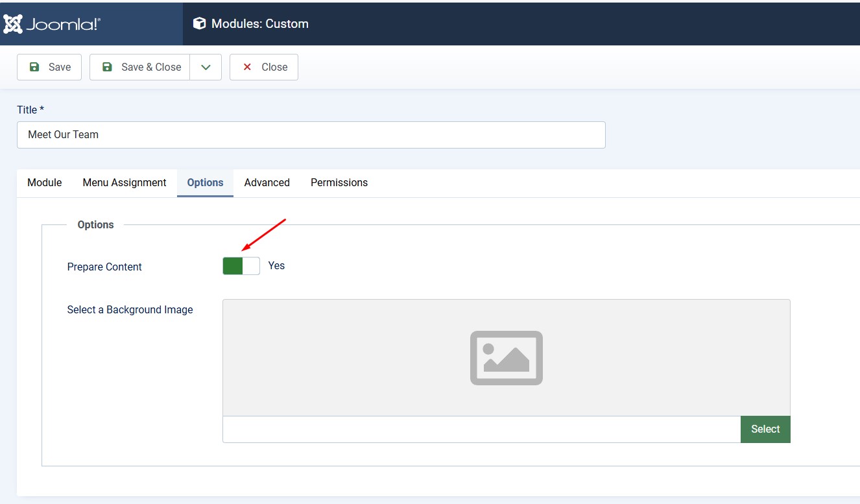Switch to the Module tab
This screenshot has width=860, height=504.
pos(44,183)
